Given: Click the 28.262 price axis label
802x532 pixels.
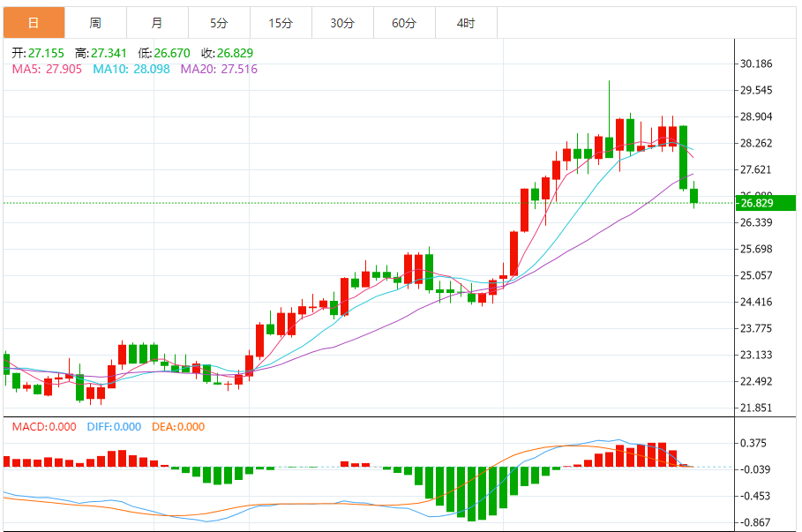Looking at the screenshot, I should 756,143.
